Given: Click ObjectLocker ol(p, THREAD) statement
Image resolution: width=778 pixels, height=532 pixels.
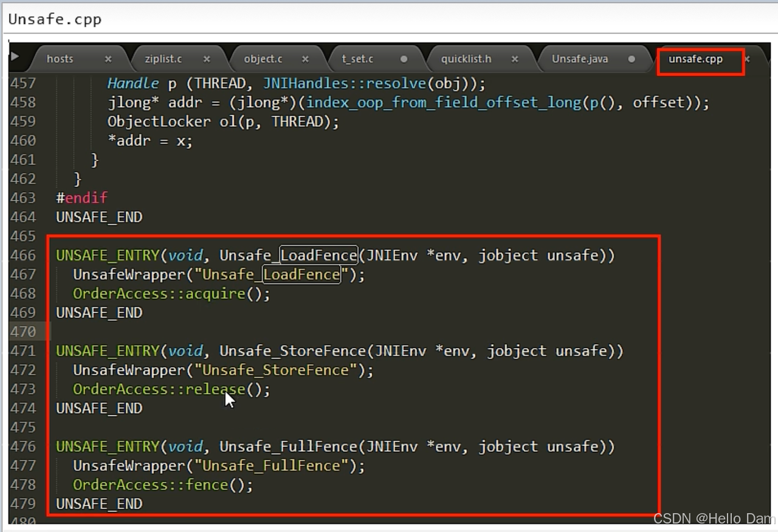Looking at the screenshot, I should (x=223, y=121).
